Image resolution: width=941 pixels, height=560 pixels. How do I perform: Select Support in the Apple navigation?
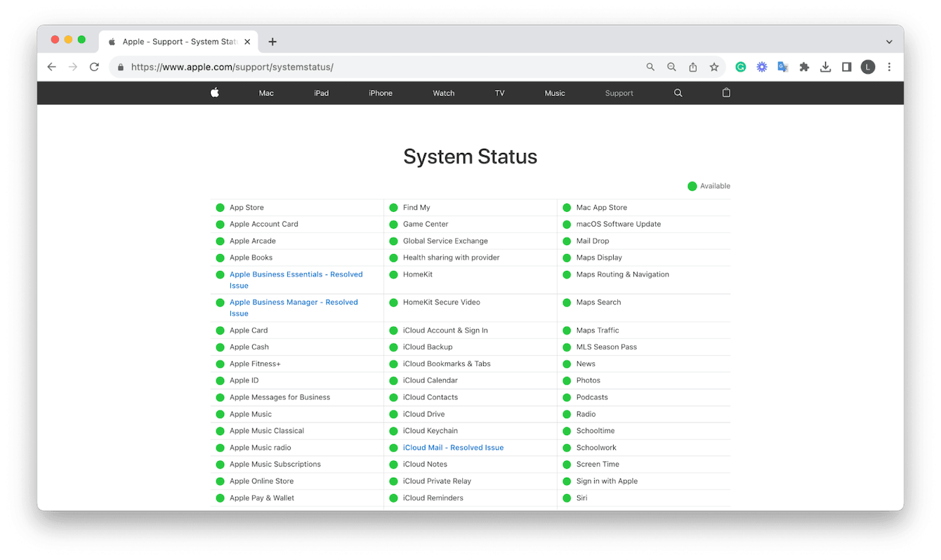click(619, 92)
